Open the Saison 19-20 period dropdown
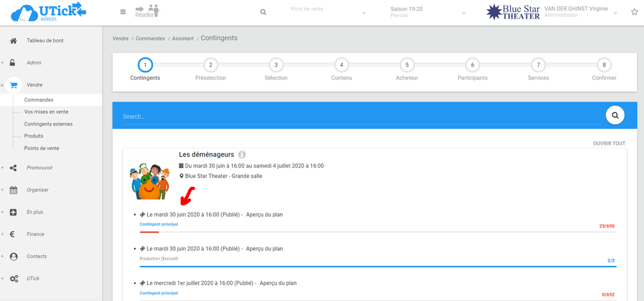The image size is (644, 301). coord(427,12)
